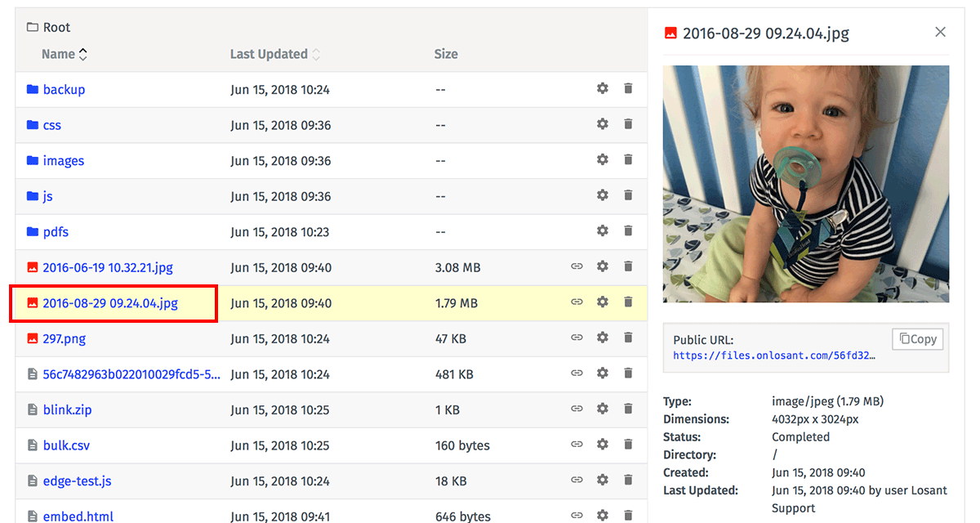Click the Completed status value
Viewport: 980px width, 523px height.
[x=800, y=436]
